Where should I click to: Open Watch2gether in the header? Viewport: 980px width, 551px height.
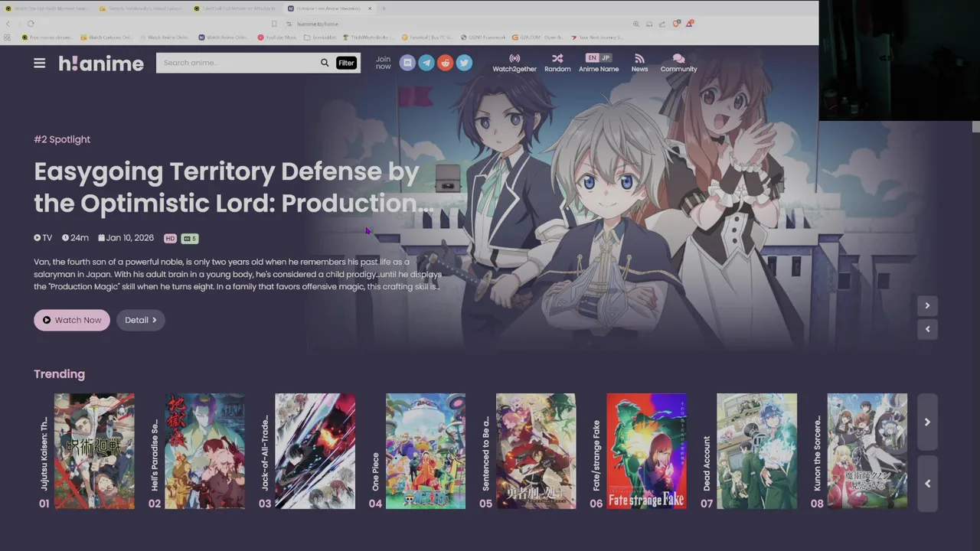[x=514, y=63]
